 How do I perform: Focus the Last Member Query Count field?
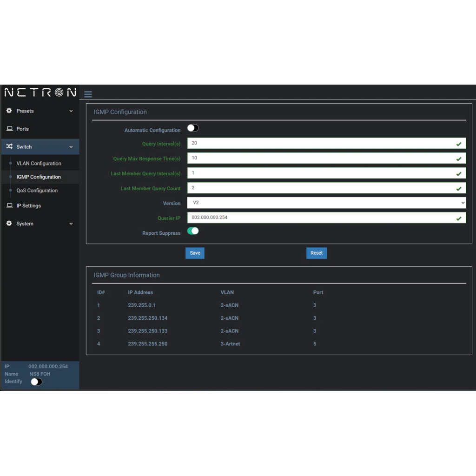point(321,188)
